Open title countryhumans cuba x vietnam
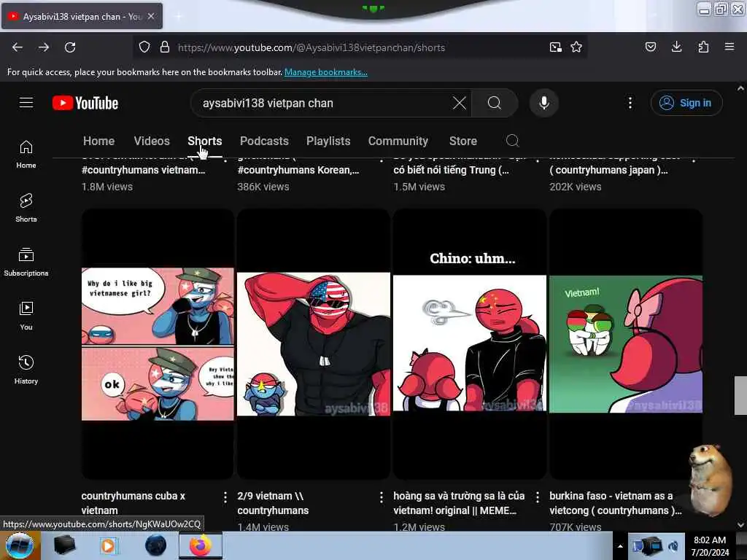Viewport: 747px width, 560px height. tap(133, 503)
